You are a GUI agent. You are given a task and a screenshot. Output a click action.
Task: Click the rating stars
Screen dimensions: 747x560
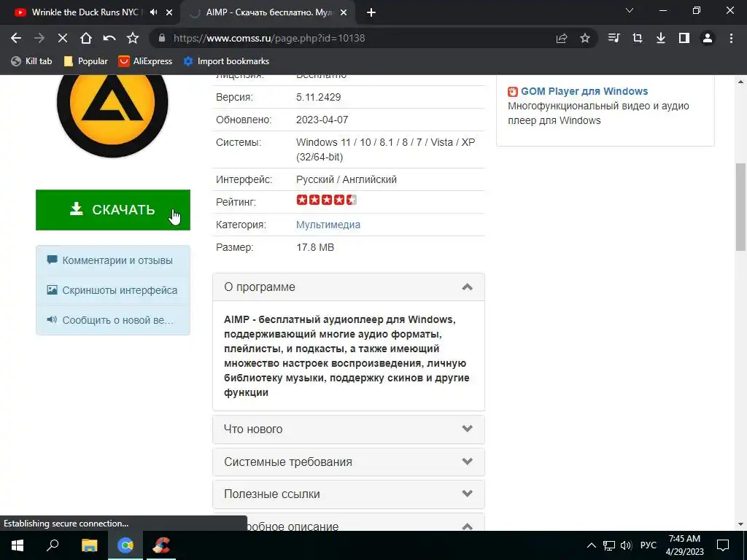pos(326,200)
